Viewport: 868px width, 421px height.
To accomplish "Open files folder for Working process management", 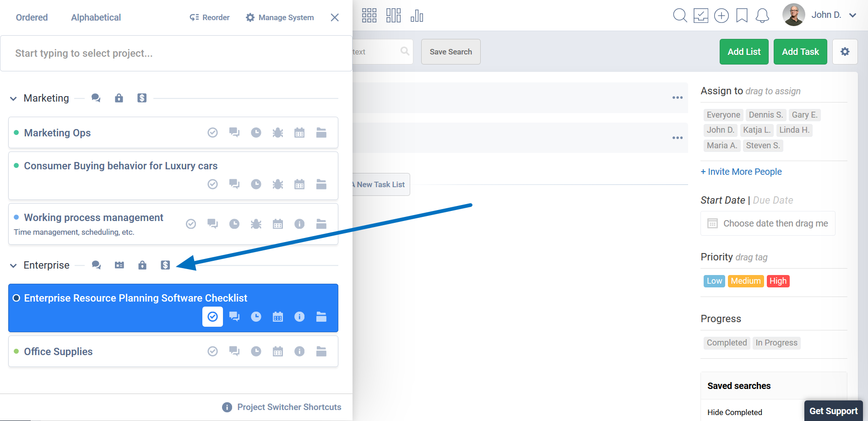I will pos(321,224).
